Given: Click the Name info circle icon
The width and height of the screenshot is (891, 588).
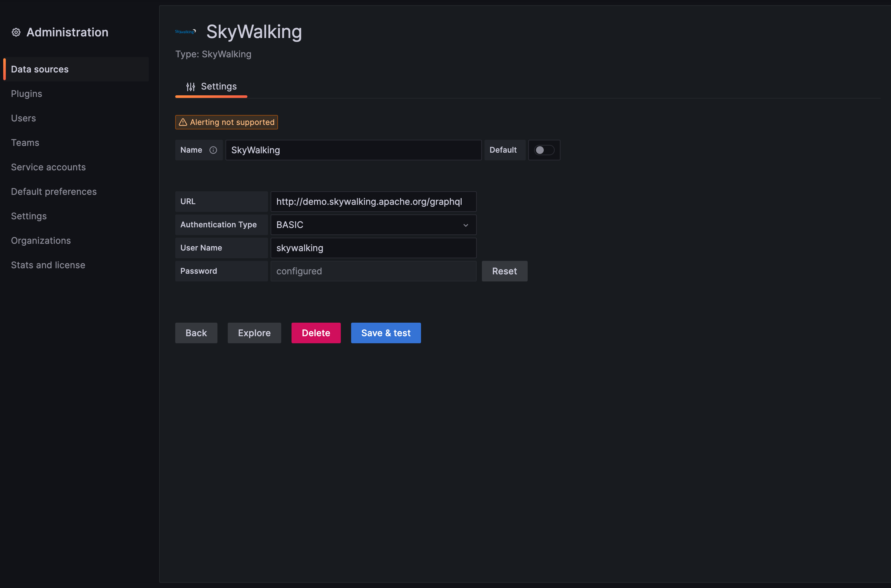Looking at the screenshot, I should click(x=213, y=150).
